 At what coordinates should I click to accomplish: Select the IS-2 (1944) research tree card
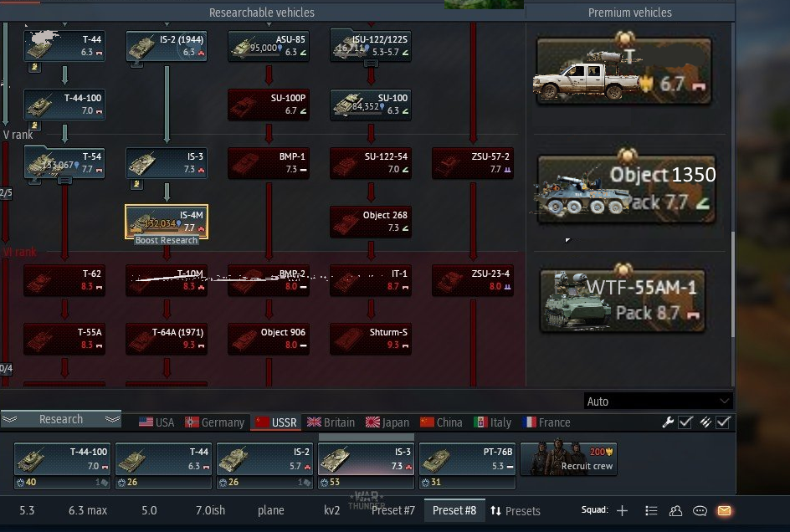coord(167,46)
